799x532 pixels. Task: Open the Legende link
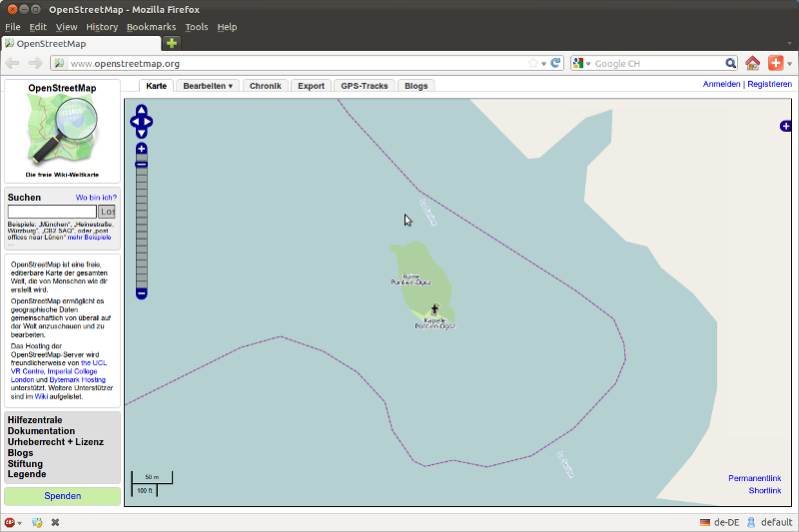pyautogui.click(x=27, y=474)
